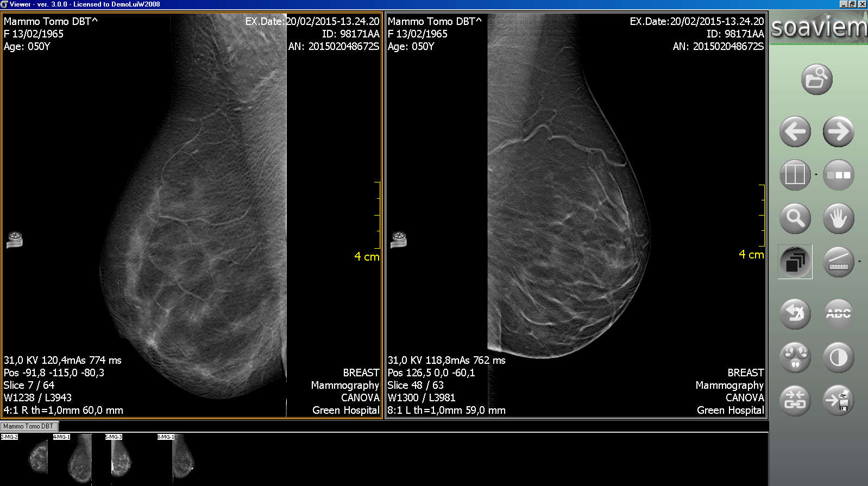868x486 pixels.
Task: Toggle the stacked-slices scroll tool
Action: pyautogui.click(x=795, y=262)
